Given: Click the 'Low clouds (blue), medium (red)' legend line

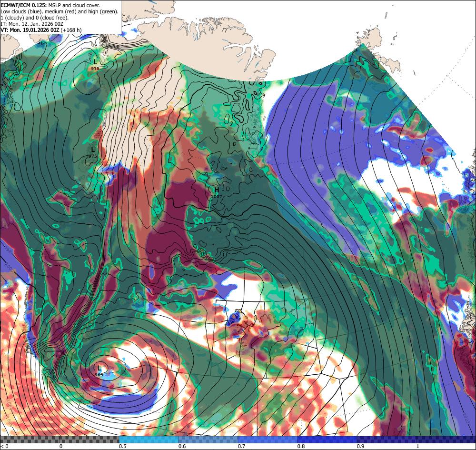Looking at the screenshot, I should coord(59,11).
